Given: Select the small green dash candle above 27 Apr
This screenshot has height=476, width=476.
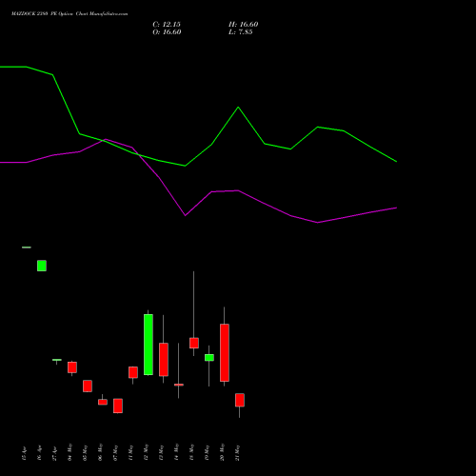Looking at the screenshot, I should coord(57,360).
